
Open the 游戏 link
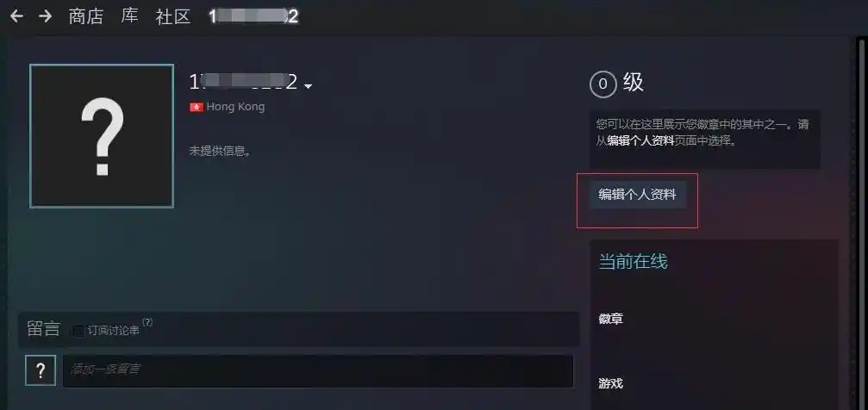(610, 383)
